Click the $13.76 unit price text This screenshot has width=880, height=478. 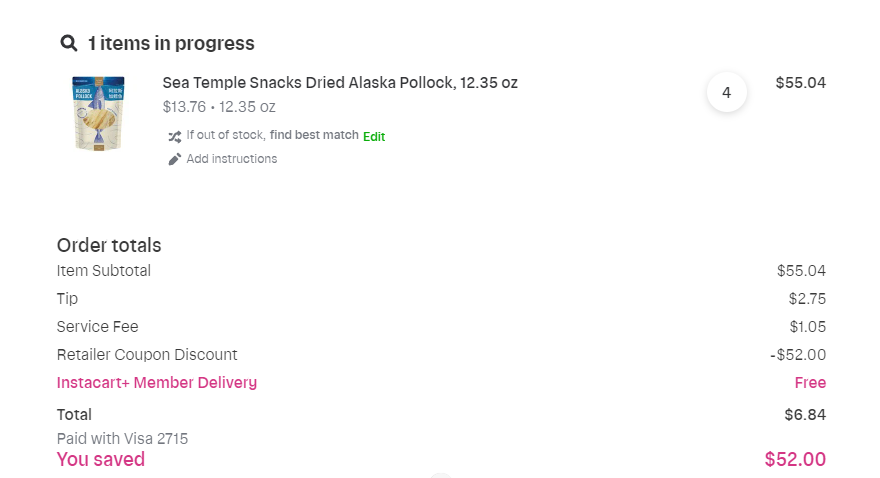click(x=183, y=106)
